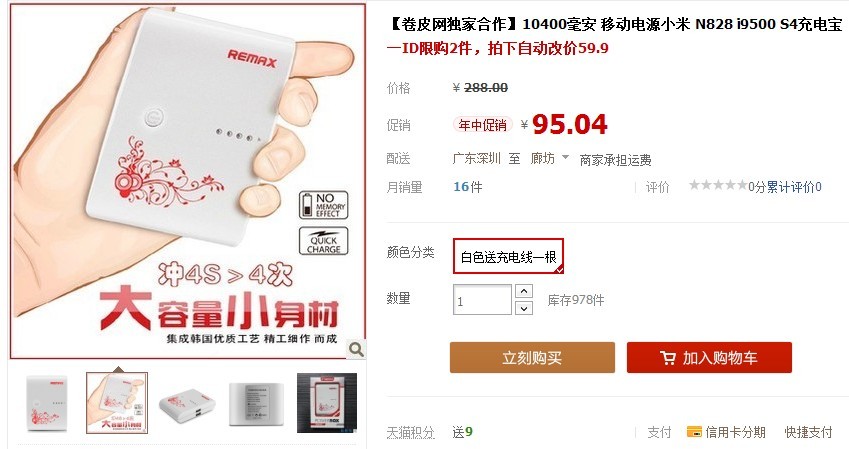Screen dimensions: 849x449
Task: Click the 快捷支付 payment link
Action: click(808, 432)
